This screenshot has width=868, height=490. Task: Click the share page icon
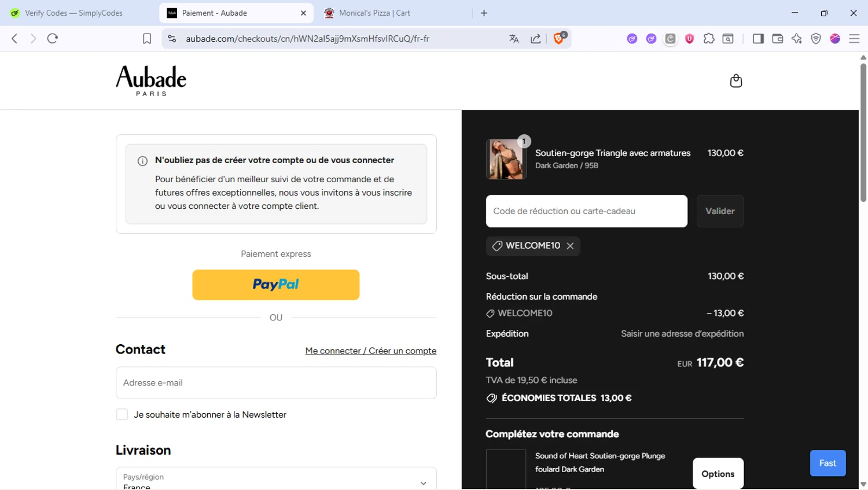pyautogui.click(x=536, y=39)
